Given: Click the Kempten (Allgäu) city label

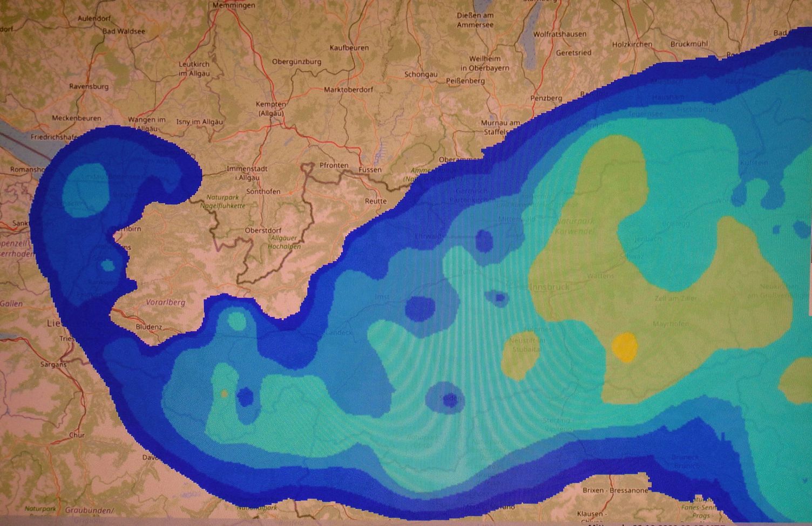Looking at the screenshot, I should (272, 108).
